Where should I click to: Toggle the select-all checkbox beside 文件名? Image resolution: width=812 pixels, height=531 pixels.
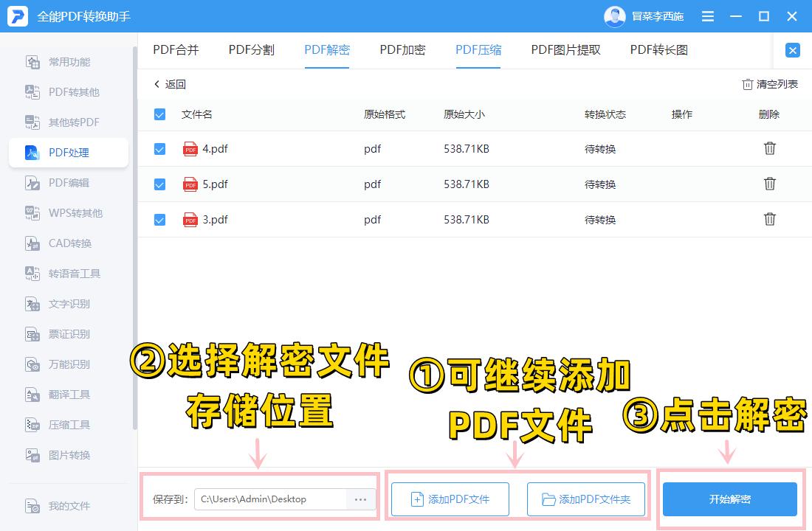159,114
